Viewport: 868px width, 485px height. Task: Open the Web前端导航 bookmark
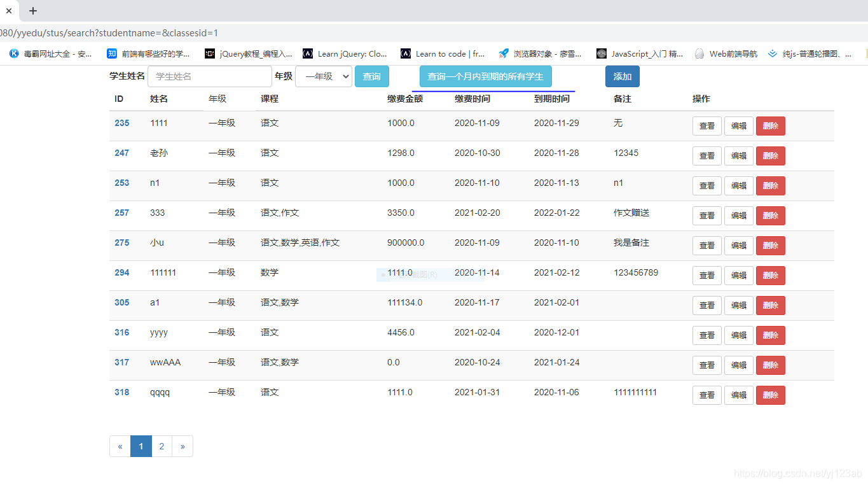(726, 54)
